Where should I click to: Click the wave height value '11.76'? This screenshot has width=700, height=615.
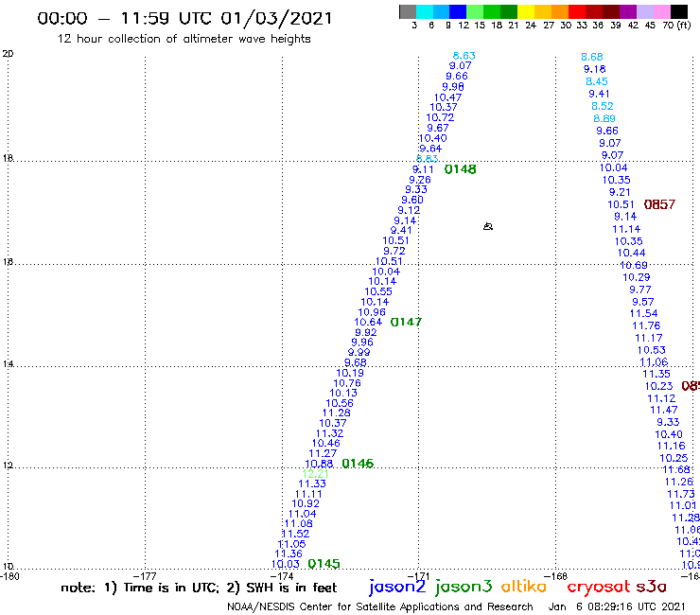[x=646, y=326]
